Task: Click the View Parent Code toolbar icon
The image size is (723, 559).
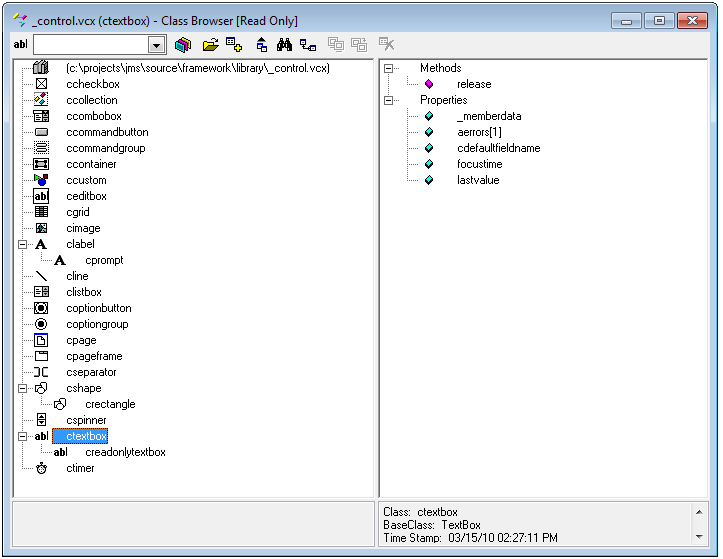Action: point(261,45)
